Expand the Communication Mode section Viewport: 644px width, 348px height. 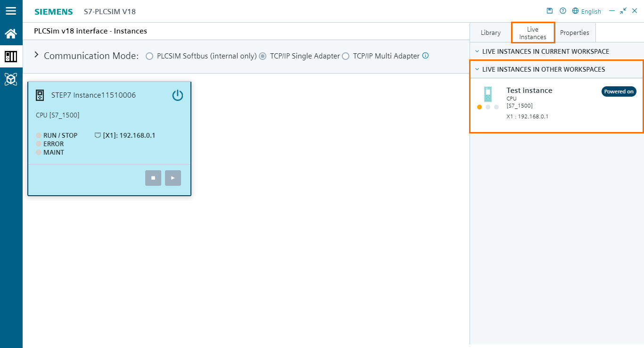click(x=36, y=55)
